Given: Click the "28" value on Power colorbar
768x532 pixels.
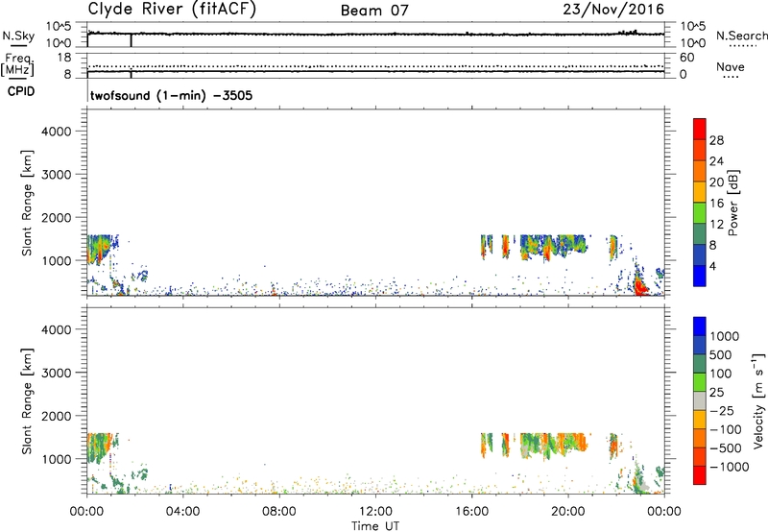Looking at the screenshot, I should tap(716, 140).
